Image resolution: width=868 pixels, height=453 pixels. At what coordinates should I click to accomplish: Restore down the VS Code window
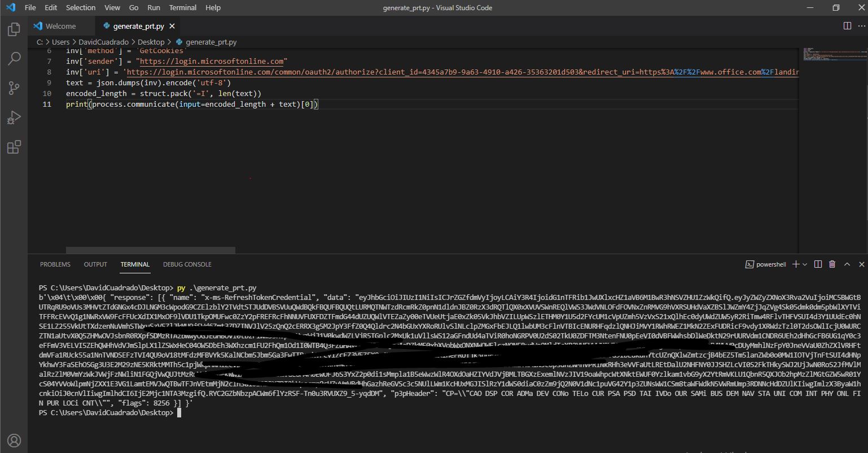click(x=836, y=7)
